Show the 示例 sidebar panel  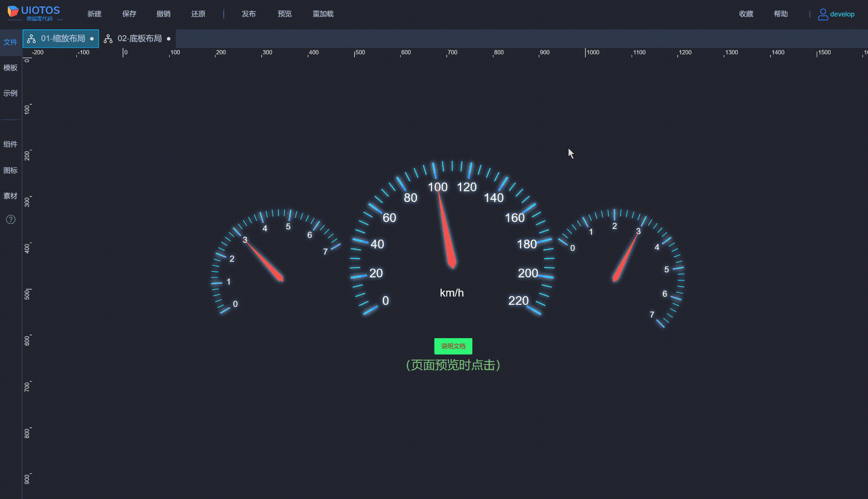tap(11, 93)
